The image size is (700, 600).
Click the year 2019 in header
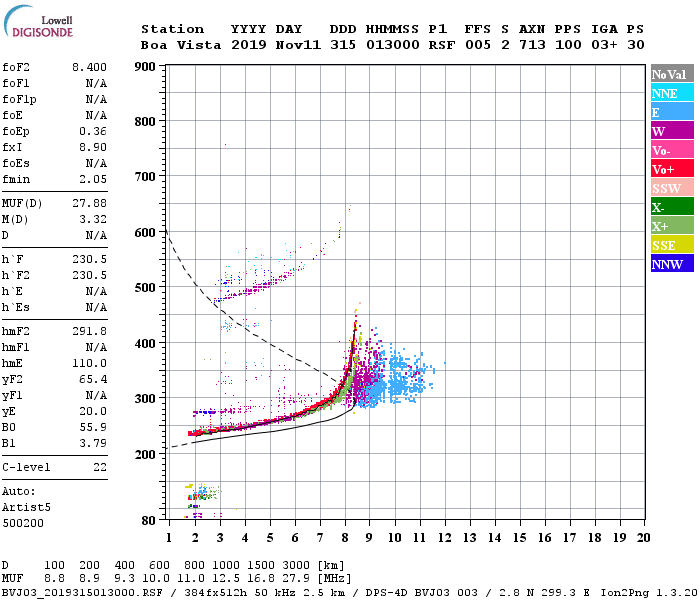pos(249,45)
